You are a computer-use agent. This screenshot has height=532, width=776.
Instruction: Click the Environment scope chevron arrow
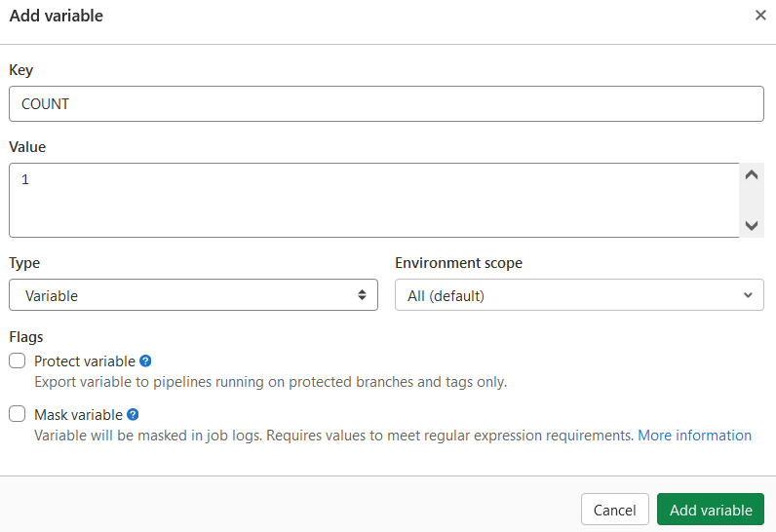(x=748, y=295)
